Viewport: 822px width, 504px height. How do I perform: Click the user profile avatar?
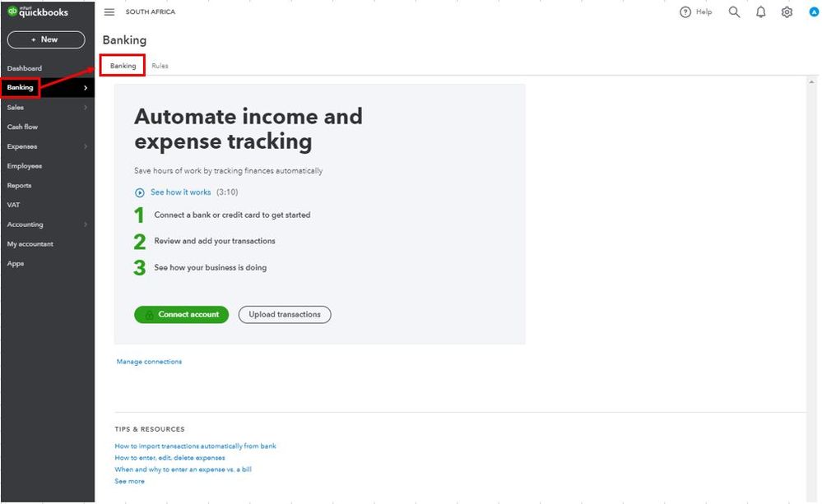[814, 12]
